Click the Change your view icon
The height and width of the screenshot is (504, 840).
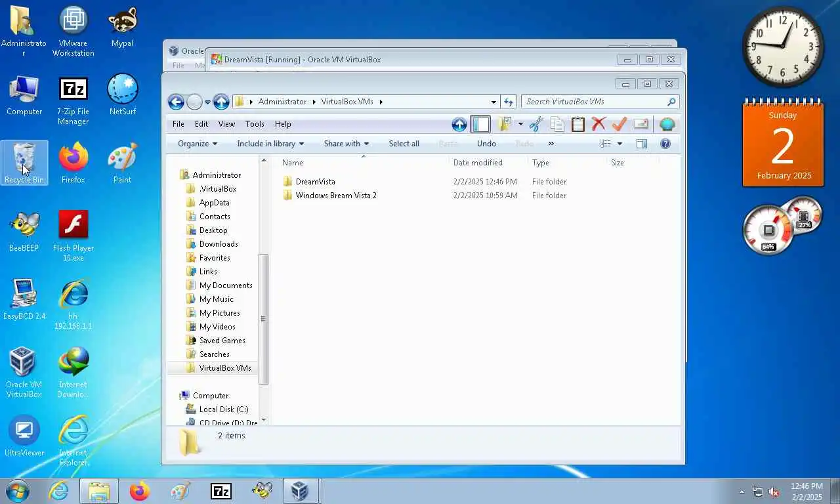606,144
